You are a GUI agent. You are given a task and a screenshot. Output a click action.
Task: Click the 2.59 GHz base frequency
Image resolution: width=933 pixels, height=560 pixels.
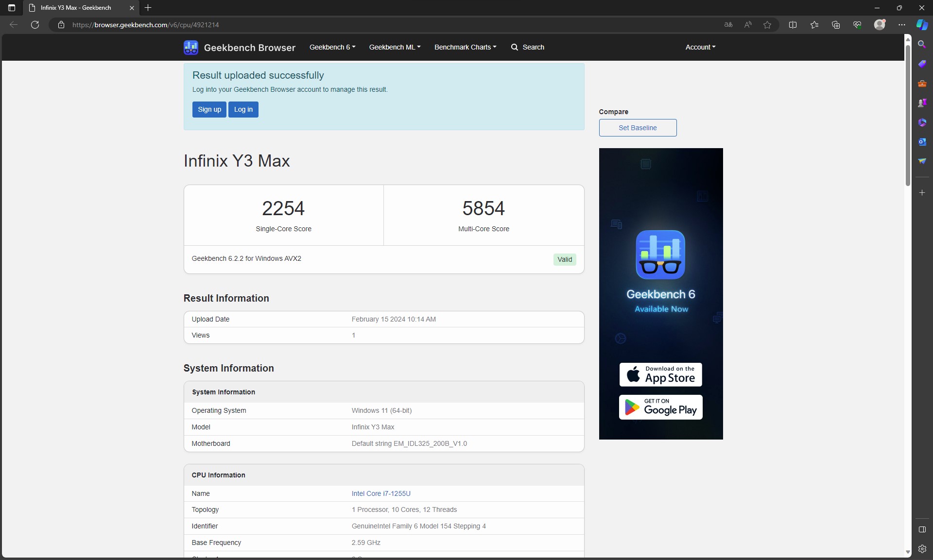366,543
